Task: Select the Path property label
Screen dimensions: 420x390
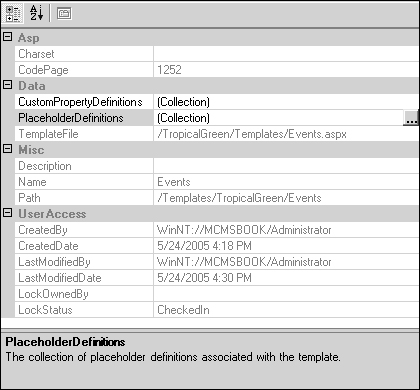Action: click(x=29, y=198)
